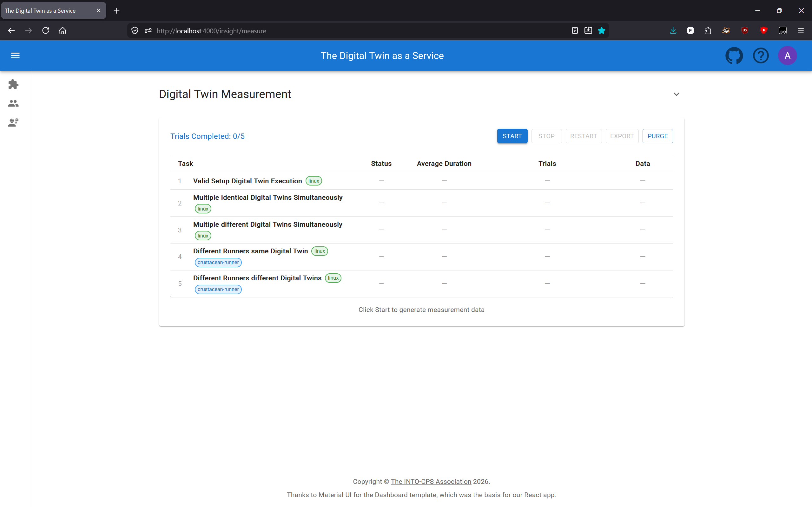The image size is (812, 507).
Task: Select The Digital Twin as a Service tab
Action: pos(54,11)
